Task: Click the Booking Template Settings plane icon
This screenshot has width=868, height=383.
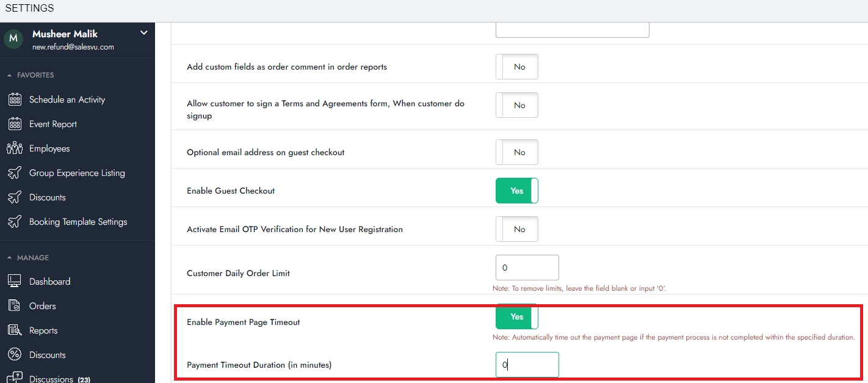Action: pyautogui.click(x=15, y=222)
